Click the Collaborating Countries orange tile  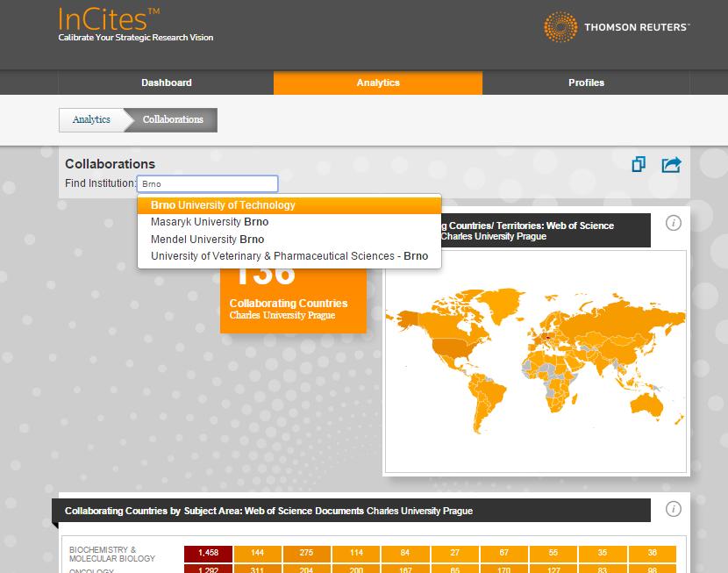pyautogui.click(x=293, y=300)
